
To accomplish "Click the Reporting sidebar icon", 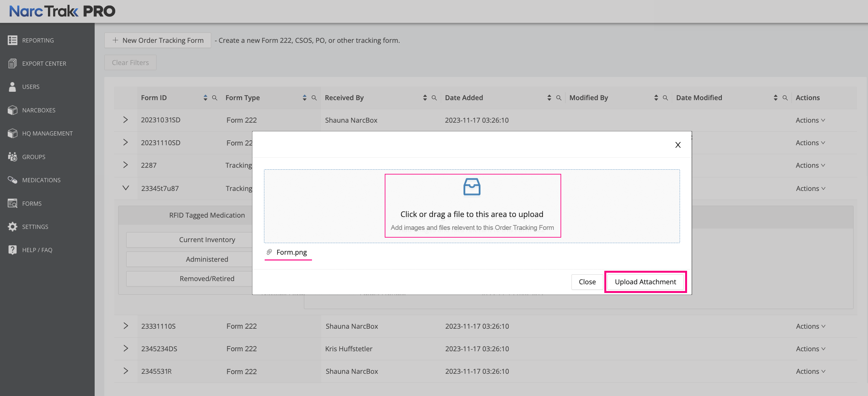I will click(13, 41).
